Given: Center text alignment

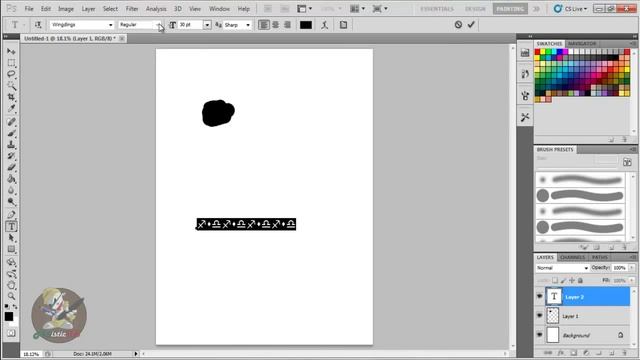Looking at the screenshot, I should [x=276, y=25].
